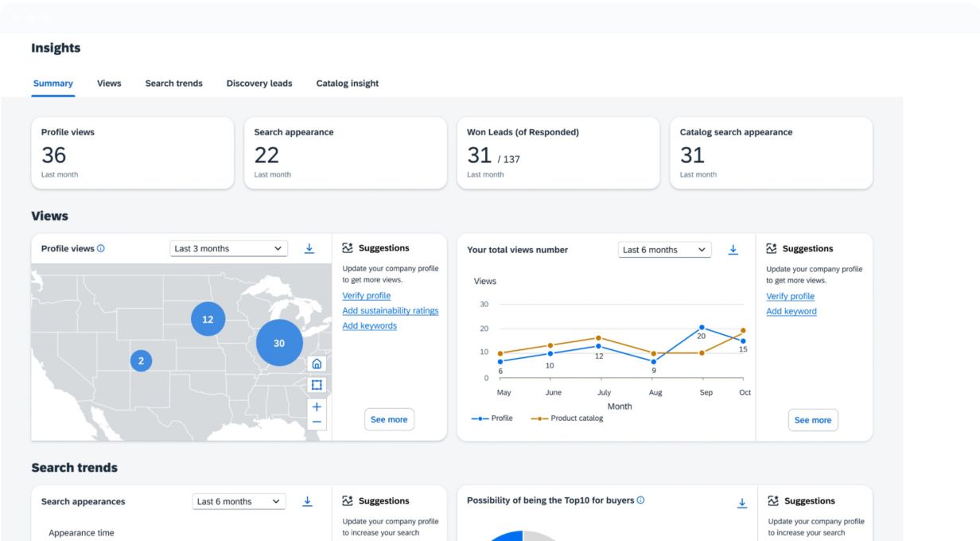The height and width of the screenshot is (541, 980).
Task: Open the Profile views info icon
Action: pos(101,249)
